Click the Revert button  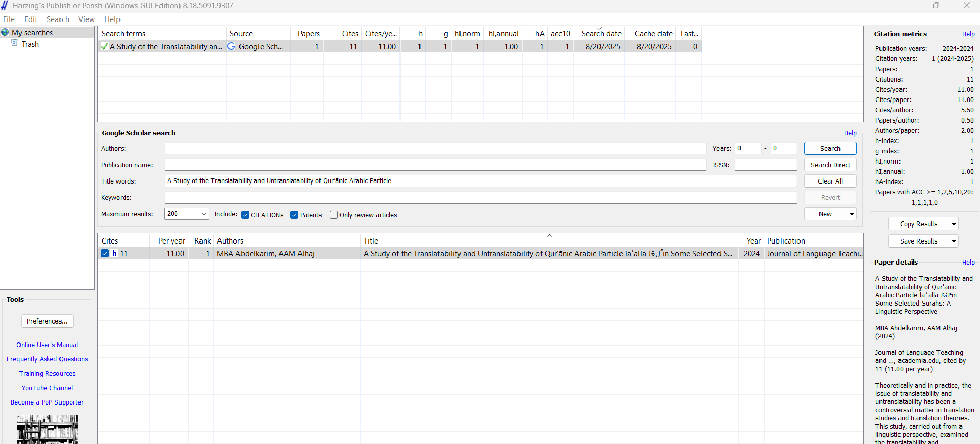point(830,197)
